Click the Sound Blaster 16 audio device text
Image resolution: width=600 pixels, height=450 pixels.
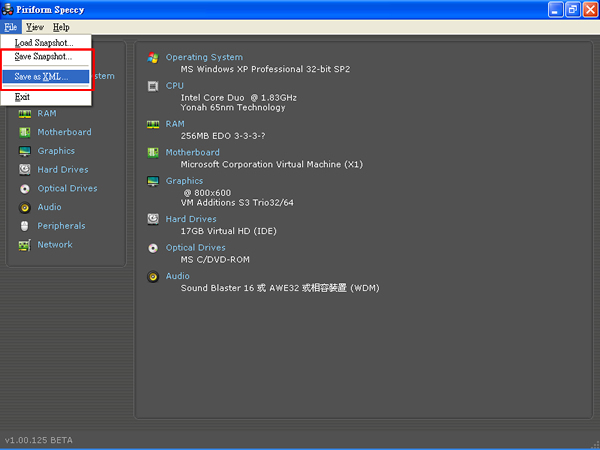pyautogui.click(x=280, y=288)
